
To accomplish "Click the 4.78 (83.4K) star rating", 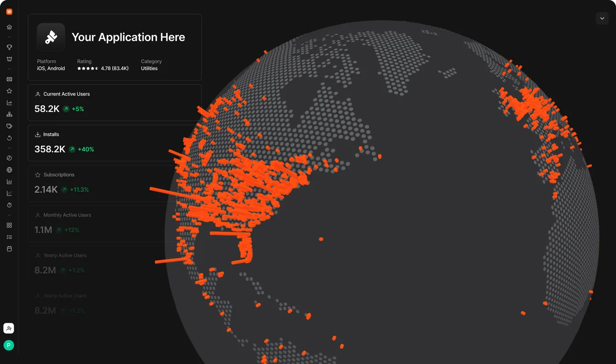I will click(x=103, y=68).
